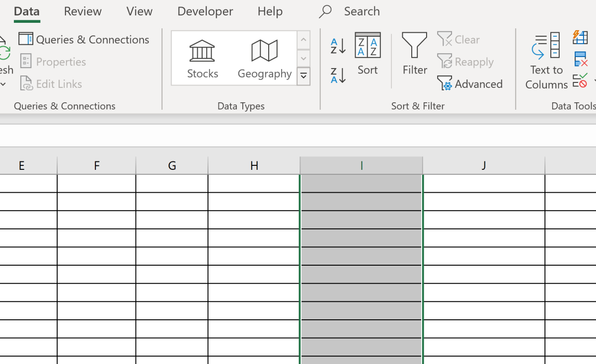This screenshot has width=596, height=364.
Task: Select column J header
Action: point(483,165)
